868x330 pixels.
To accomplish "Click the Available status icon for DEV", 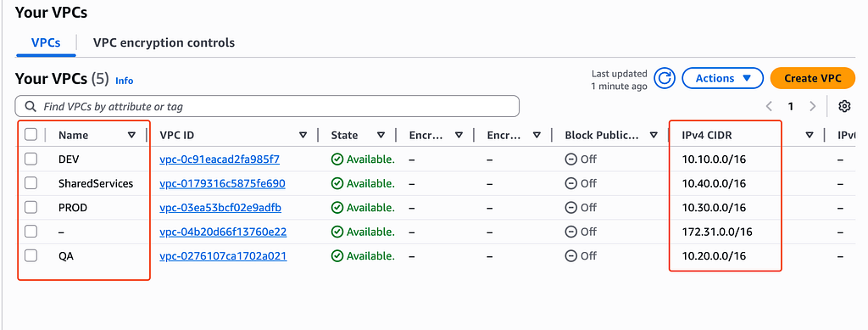I will click(337, 159).
